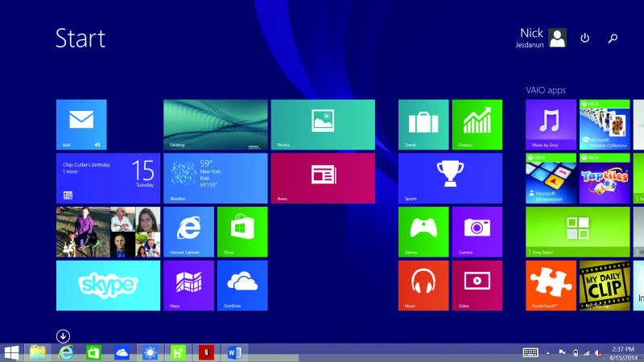Open the Travel tile
The width and height of the screenshot is (644, 362).
(x=423, y=125)
